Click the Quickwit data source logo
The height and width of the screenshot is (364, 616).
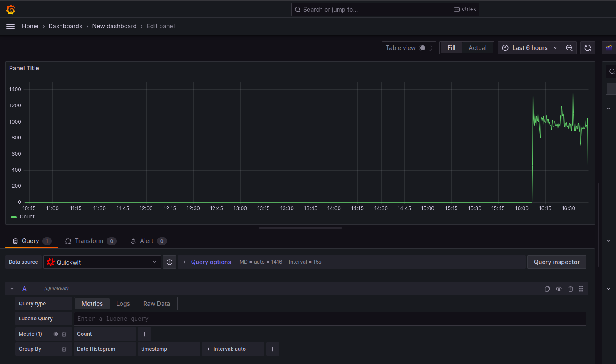click(51, 262)
